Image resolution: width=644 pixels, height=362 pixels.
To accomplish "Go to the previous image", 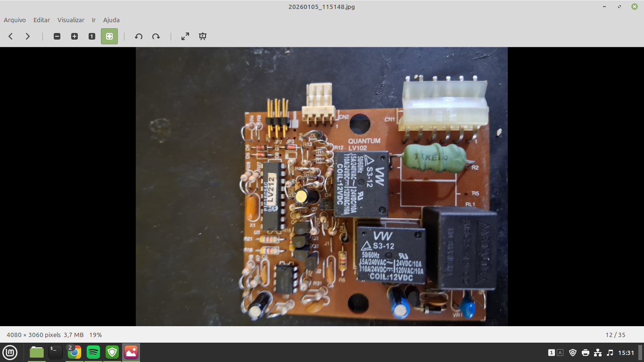I will coord(10,36).
